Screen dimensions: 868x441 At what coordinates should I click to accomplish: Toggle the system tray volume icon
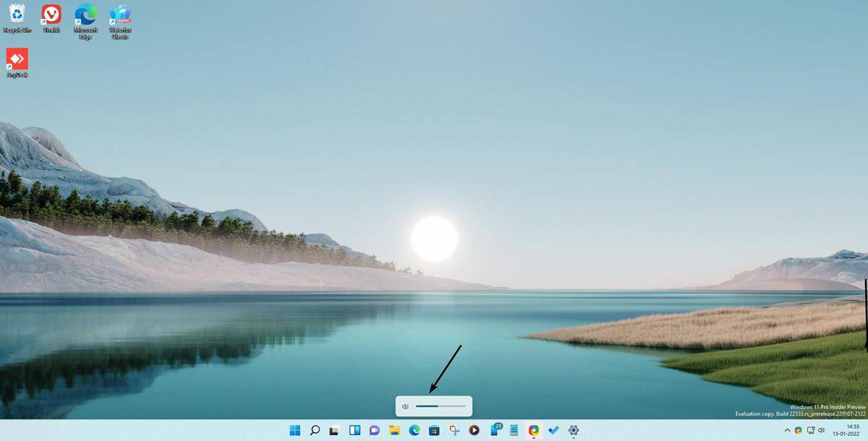click(x=822, y=430)
